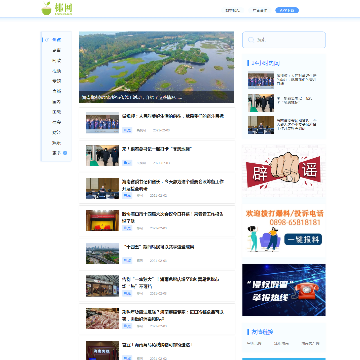360x360 pixels.
Task: Click the middle white pill link in the header
Action: click(260, 10)
